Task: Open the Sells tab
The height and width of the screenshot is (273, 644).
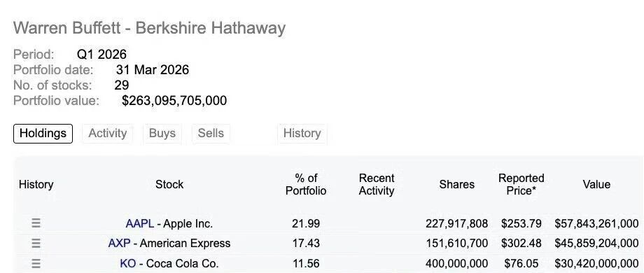Action: tap(211, 134)
